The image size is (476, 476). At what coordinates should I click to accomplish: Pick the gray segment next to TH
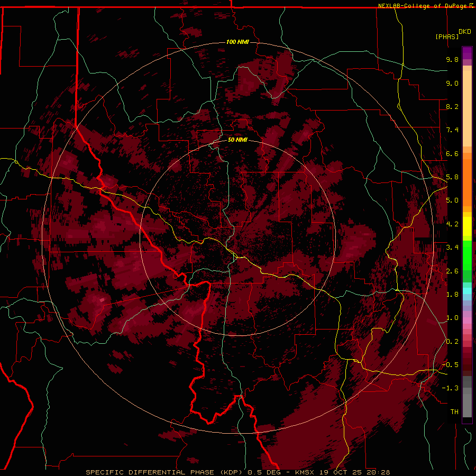click(x=467, y=406)
